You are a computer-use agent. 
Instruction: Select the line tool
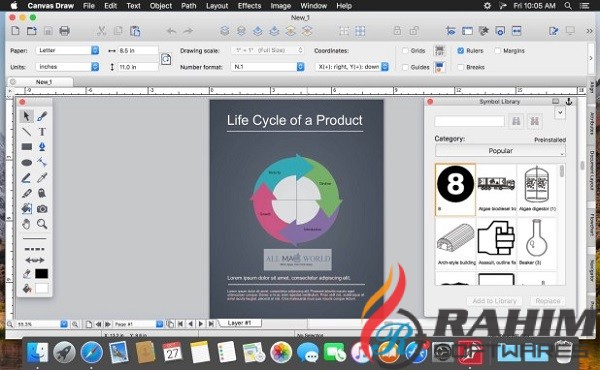(26, 132)
